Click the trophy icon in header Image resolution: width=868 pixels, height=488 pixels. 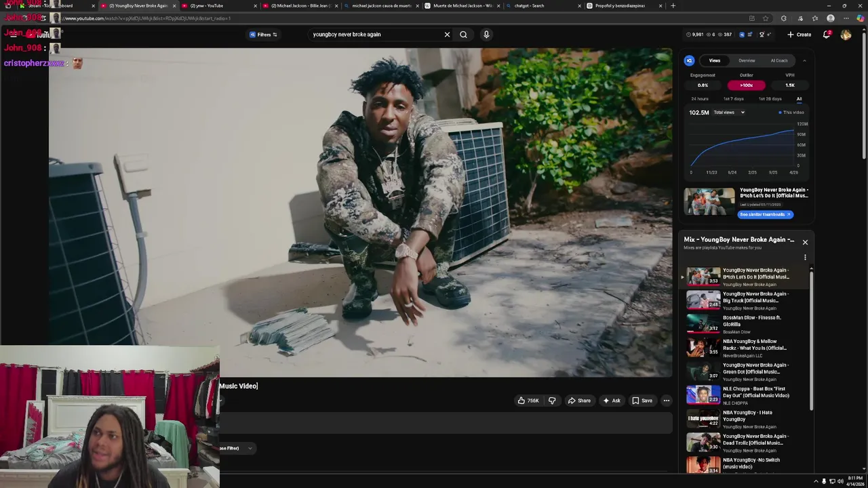click(x=762, y=35)
